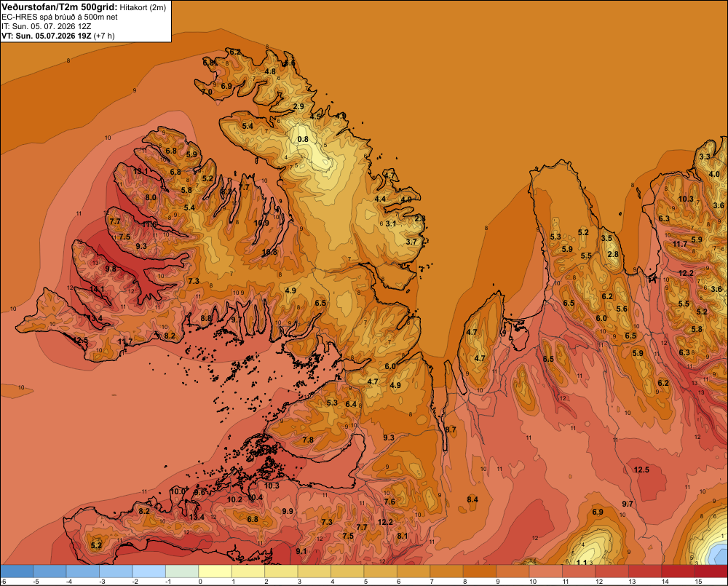
Task: Click the 0.8 temperature label on the glacier
Action: tap(303, 139)
